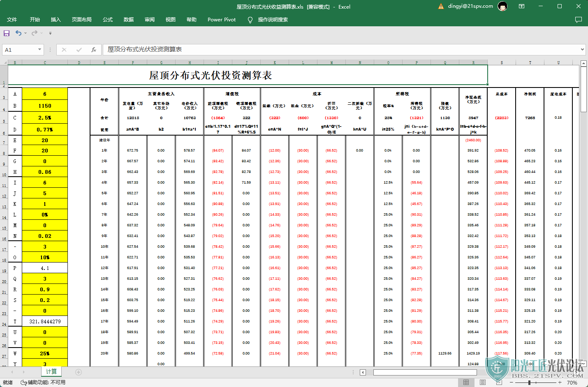Viewport: 588px width, 387px height.
Task: Click the previous sheet navigation arrow
Action: pos(12,372)
